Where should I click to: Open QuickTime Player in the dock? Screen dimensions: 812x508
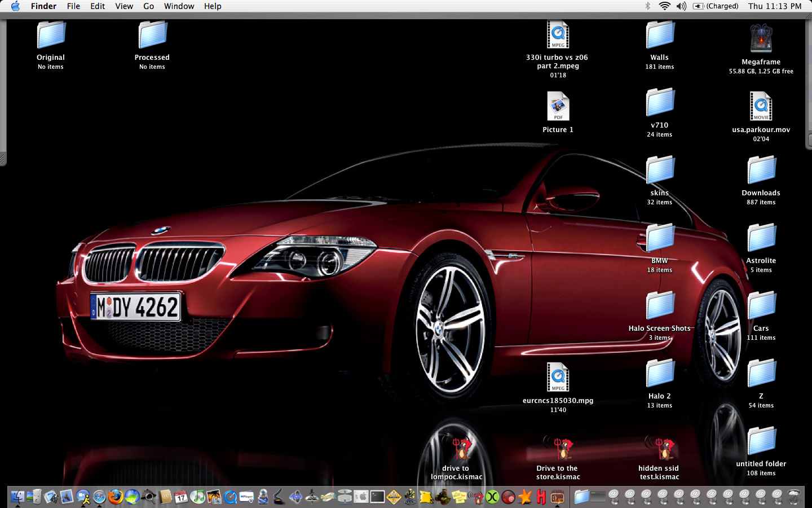point(230,497)
